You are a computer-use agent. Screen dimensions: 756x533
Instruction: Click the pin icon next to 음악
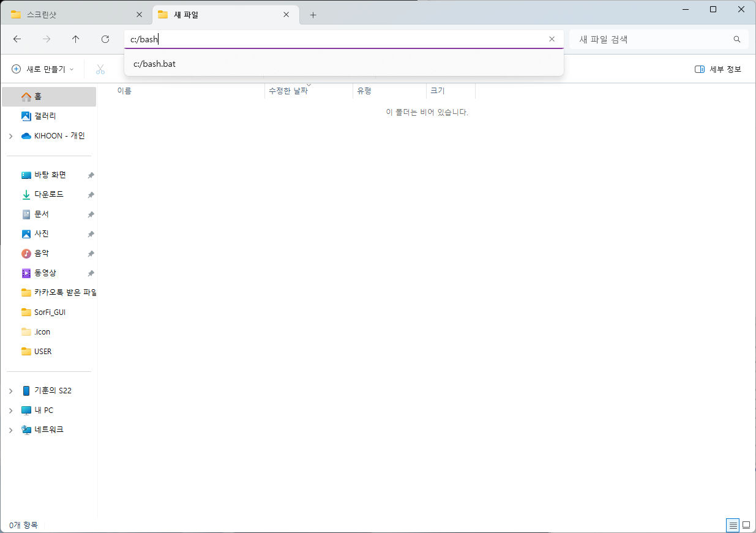coord(91,254)
